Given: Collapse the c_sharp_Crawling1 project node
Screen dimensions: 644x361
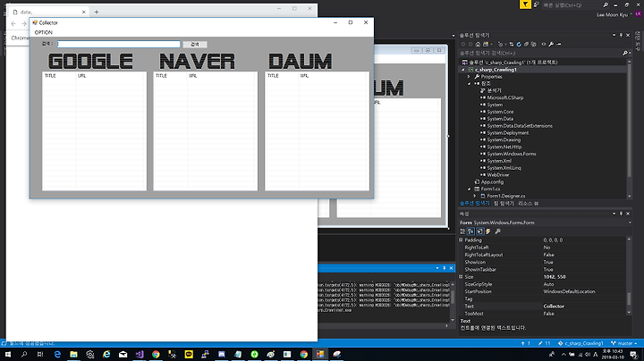Looking at the screenshot, I should coord(463,70).
